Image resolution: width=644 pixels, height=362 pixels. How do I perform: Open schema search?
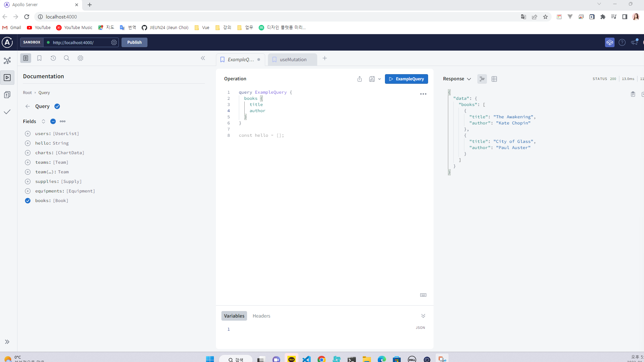point(66,58)
